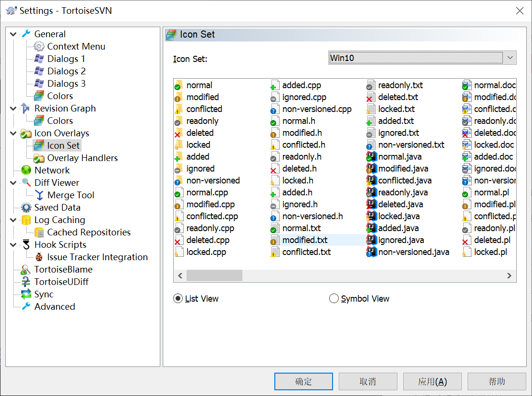This screenshot has width=532, height=396.
Task: Click the normal.java file icon
Action: (x=372, y=156)
